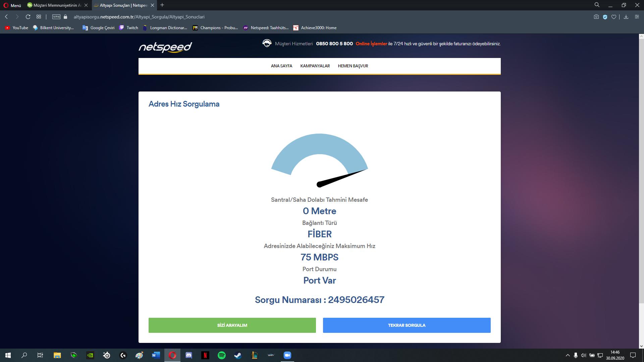Open Achieve3000 Home bookmark
The image size is (644, 362).
(315, 28)
